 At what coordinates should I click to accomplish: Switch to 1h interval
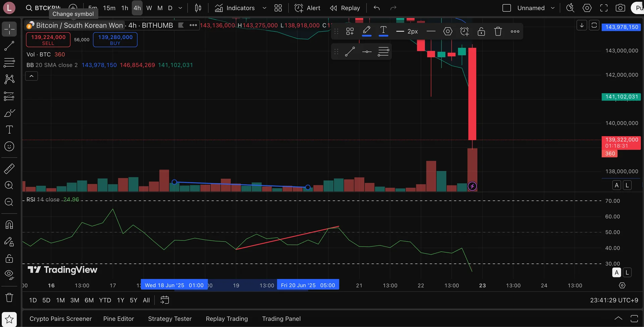pos(125,8)
